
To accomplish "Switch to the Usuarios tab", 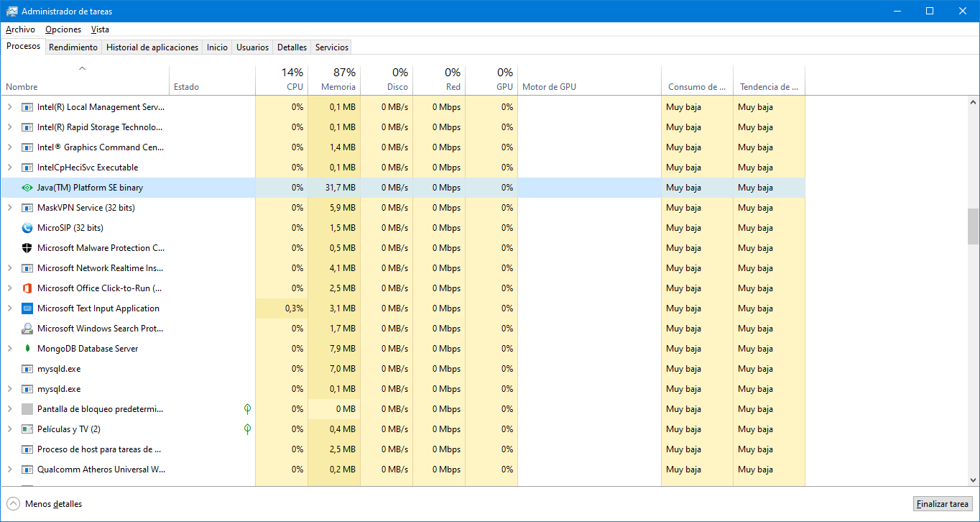I will (x=253, y=47).
